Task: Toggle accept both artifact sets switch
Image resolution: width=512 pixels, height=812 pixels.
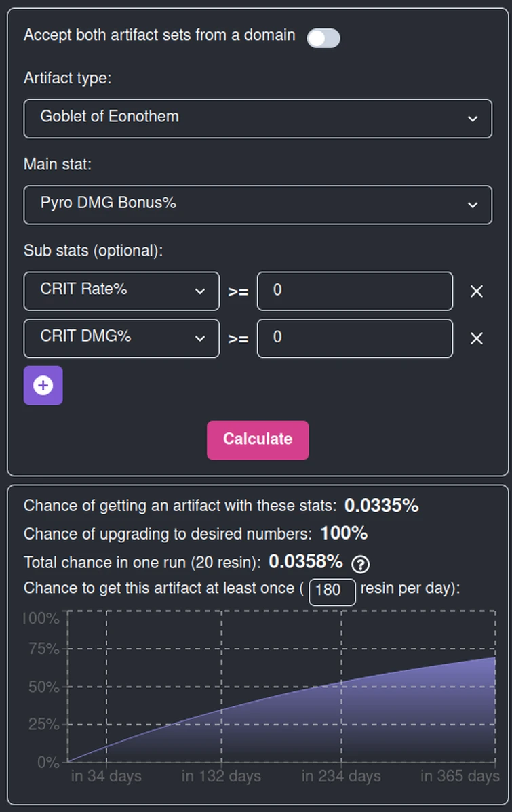Action: click(323, 38)
